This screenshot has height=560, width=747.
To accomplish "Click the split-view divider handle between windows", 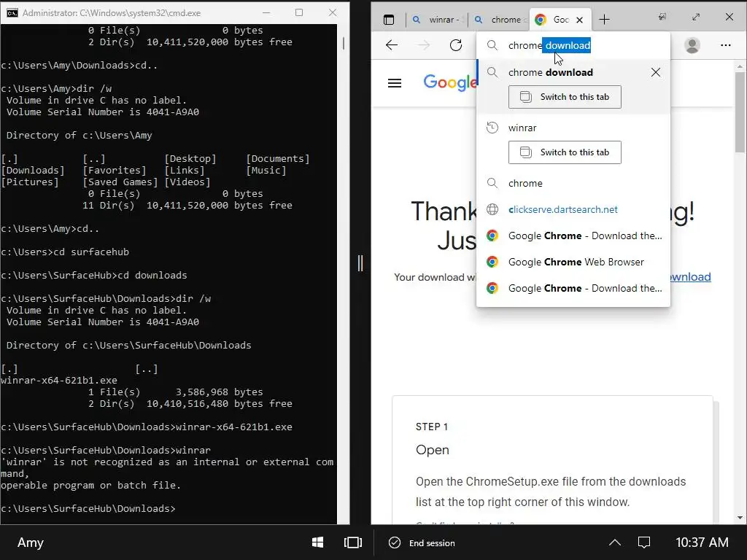I will pyautogui.click(x=360, y=262).
